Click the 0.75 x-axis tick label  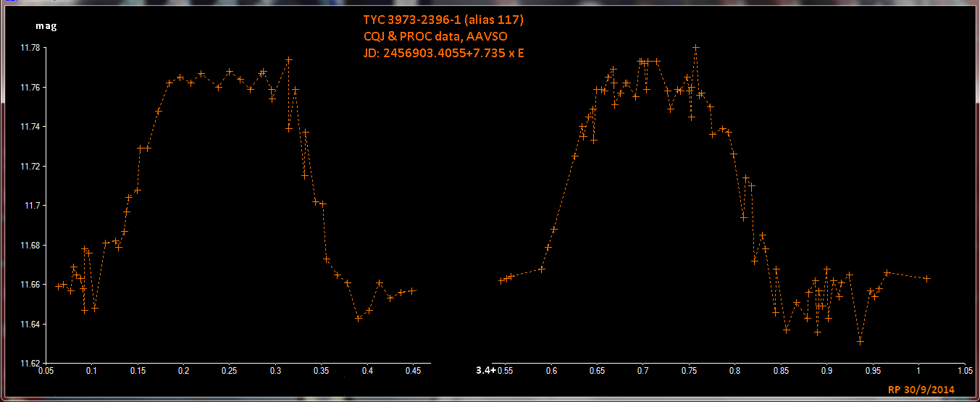689,371
